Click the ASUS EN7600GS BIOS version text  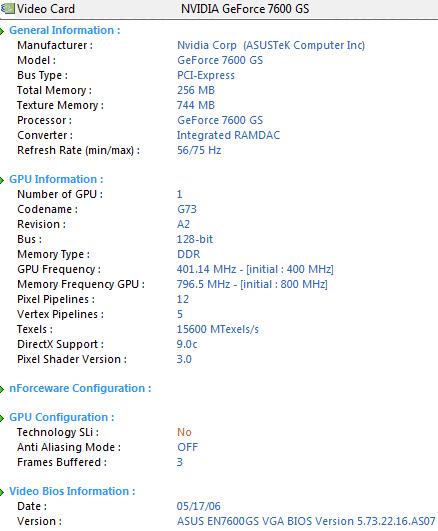(306, 521)
